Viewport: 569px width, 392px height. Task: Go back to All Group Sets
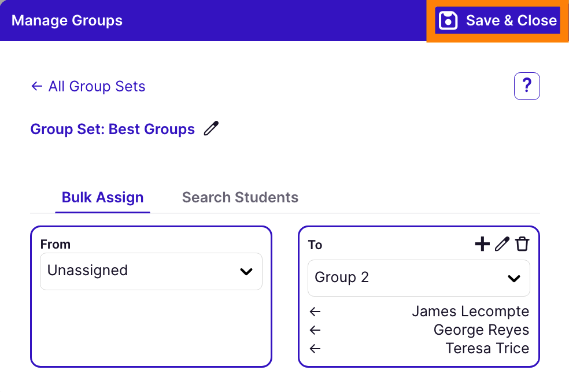point(88,87)
